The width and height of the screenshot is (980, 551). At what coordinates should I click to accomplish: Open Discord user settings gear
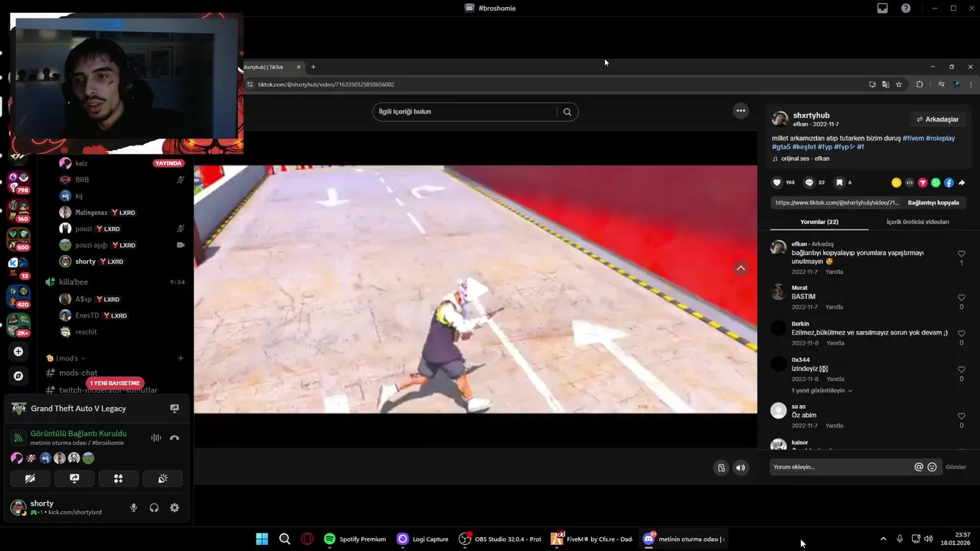(x=175, y=507)
